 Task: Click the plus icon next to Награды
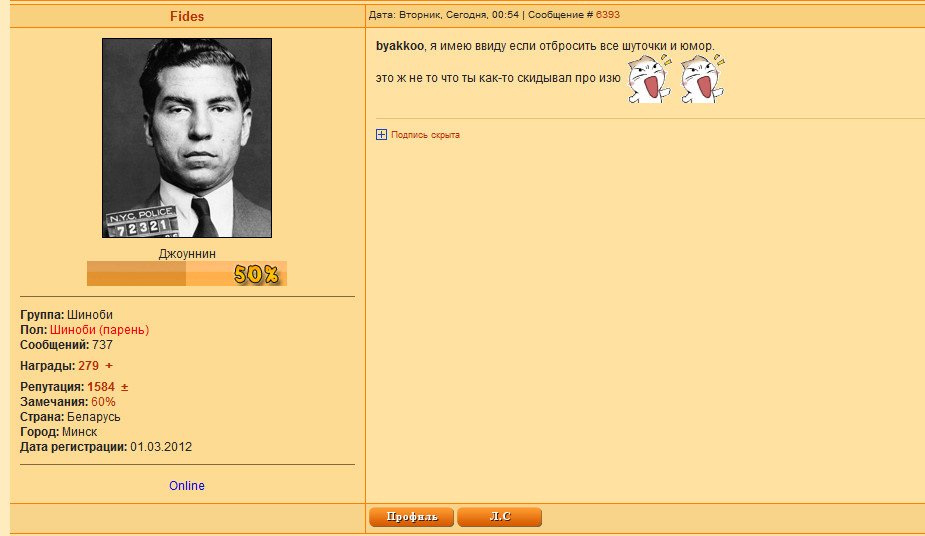[x=109, y=366]
